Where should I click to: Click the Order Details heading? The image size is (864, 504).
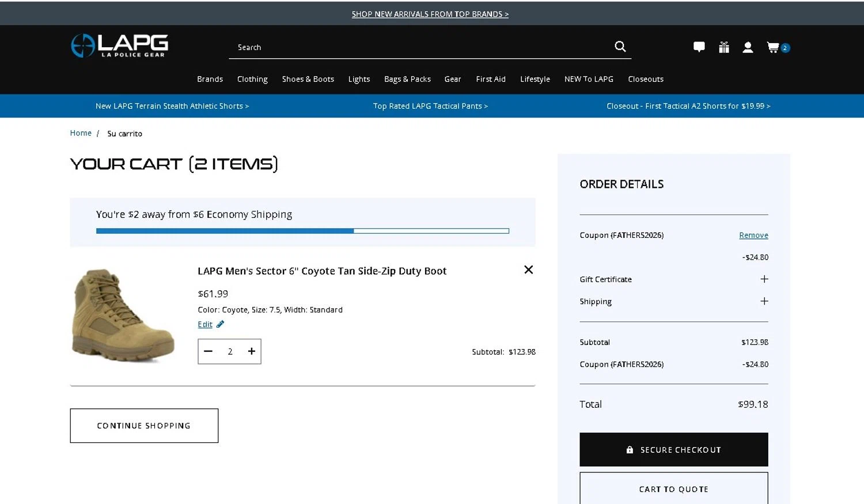click(622, 184)
